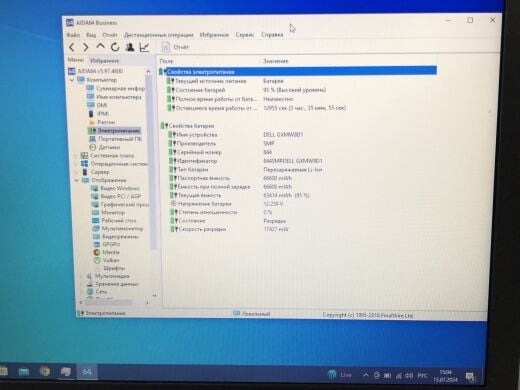Select the IPMI icon in tree

(91, 114)
